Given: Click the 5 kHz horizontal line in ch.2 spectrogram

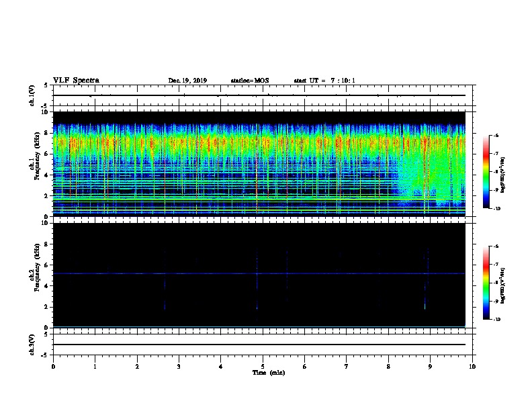Looking at the screenshot, I should [259, 273].
